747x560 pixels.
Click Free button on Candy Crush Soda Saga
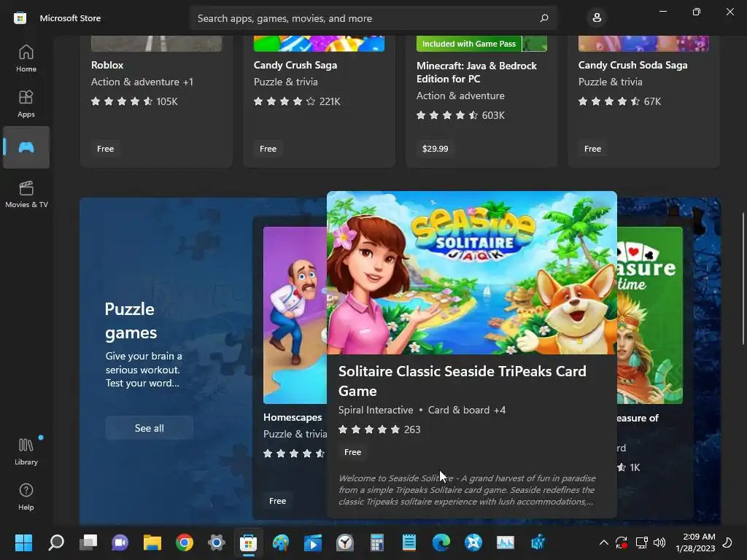click(x=592, y=149)
